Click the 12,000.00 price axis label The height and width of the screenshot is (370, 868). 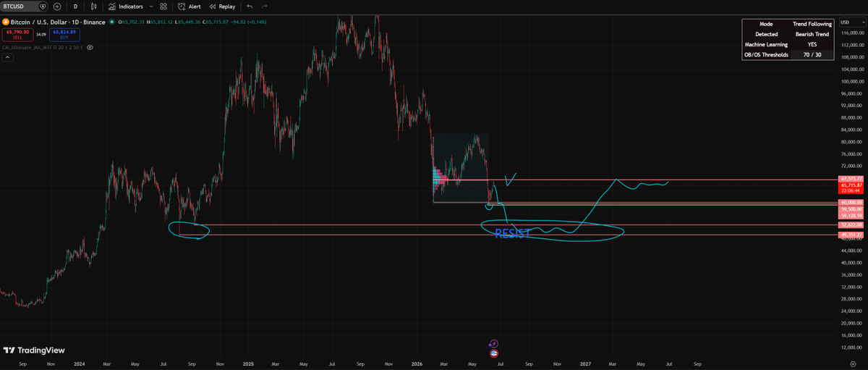click(852, 347)
